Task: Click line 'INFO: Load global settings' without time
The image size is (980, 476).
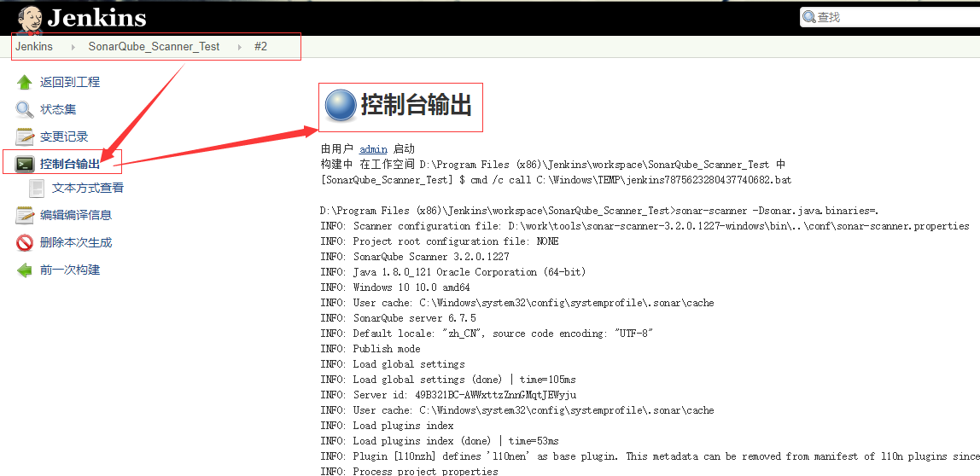Action: tap(393, 364)
